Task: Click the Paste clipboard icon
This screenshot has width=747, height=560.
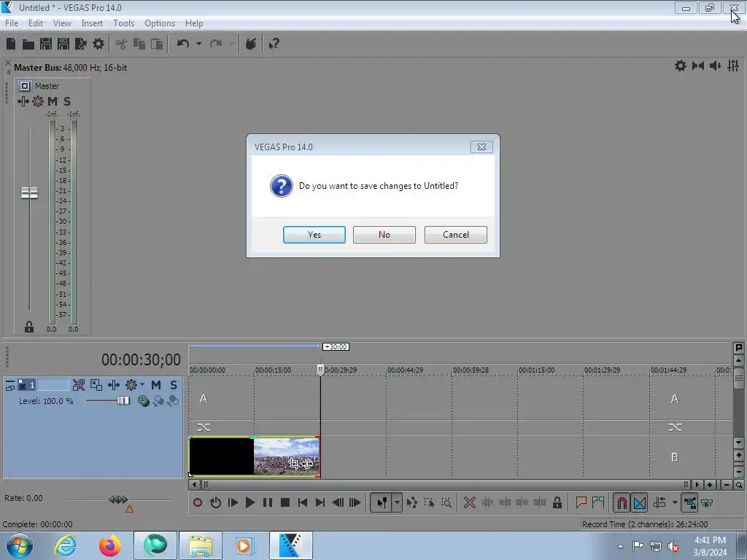Action: point(156,44)
